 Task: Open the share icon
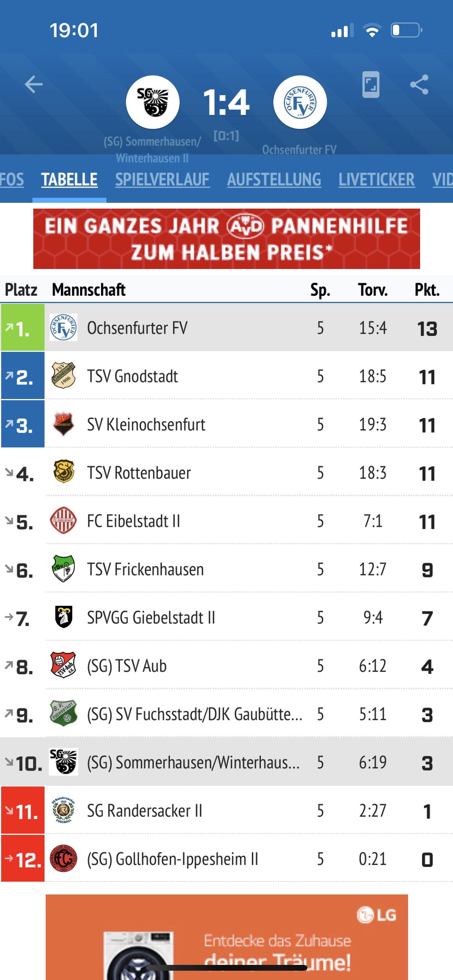(x=419, y=84)
